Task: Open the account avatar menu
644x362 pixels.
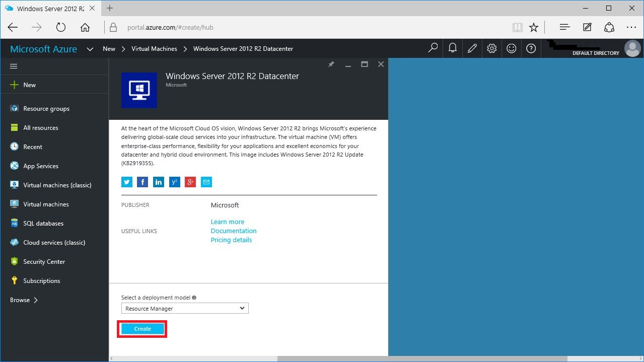Action: point(632,48)
